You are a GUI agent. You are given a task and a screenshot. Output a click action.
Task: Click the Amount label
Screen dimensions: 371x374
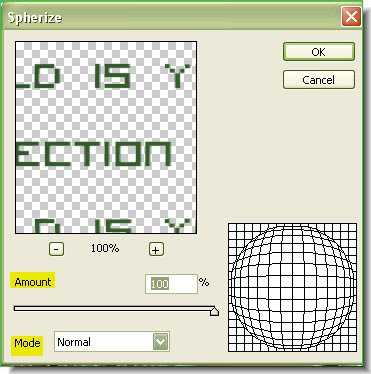(x=33, y=282)
